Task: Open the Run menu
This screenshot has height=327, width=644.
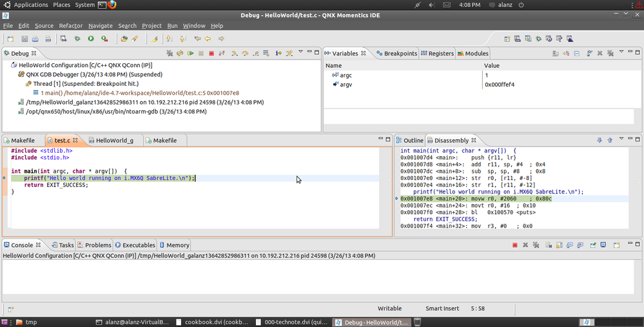Action: click(x=172, y=25)
